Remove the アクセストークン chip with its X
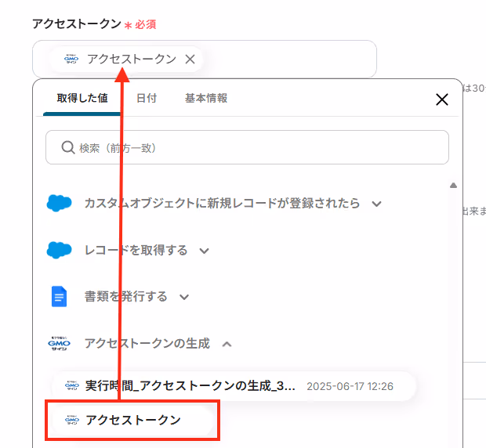The height and width of the screenshot is (448, 486). [x=190, y=59]
